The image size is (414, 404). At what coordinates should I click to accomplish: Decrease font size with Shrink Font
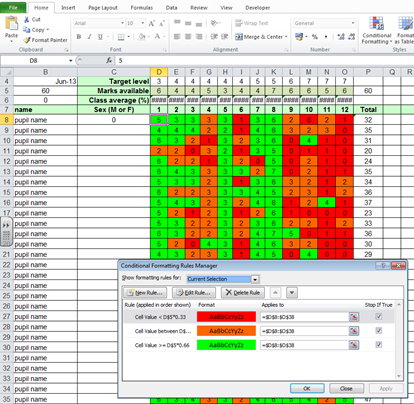click(162, 23)
